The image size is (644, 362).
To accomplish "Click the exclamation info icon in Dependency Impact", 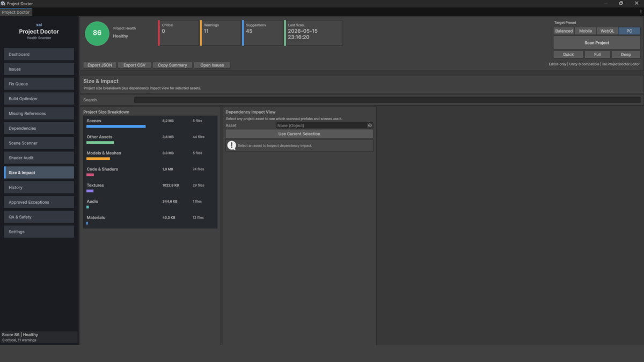I will tap(231, 145).
